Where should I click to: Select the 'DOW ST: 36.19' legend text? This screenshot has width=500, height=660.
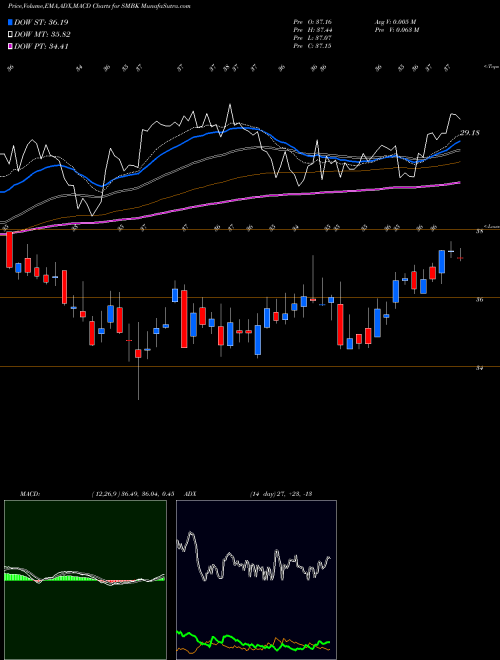click(41, 23)
